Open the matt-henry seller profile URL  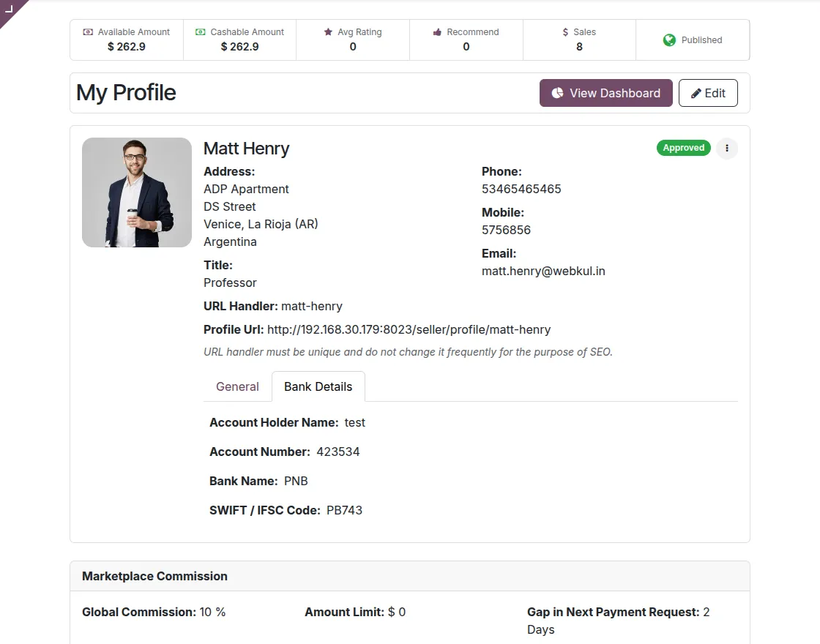point(409,329)
